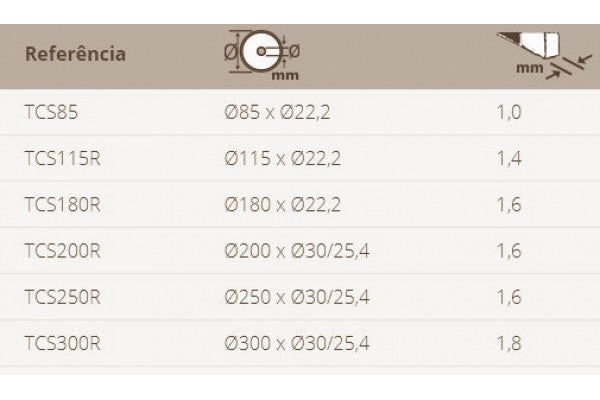The image size is (600, 400).
Task: Click the Ø180 x Ø22,2 dimension cell
Action: 283,205
